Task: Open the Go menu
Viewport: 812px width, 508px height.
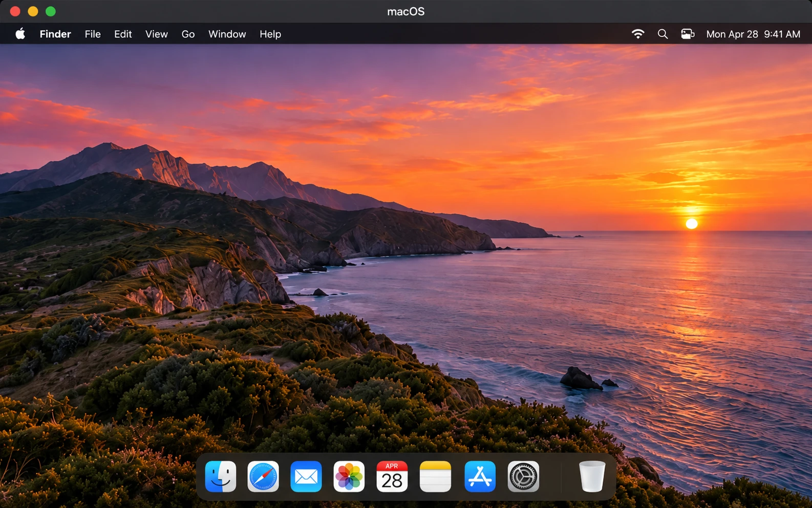Action: pos(188,34)
